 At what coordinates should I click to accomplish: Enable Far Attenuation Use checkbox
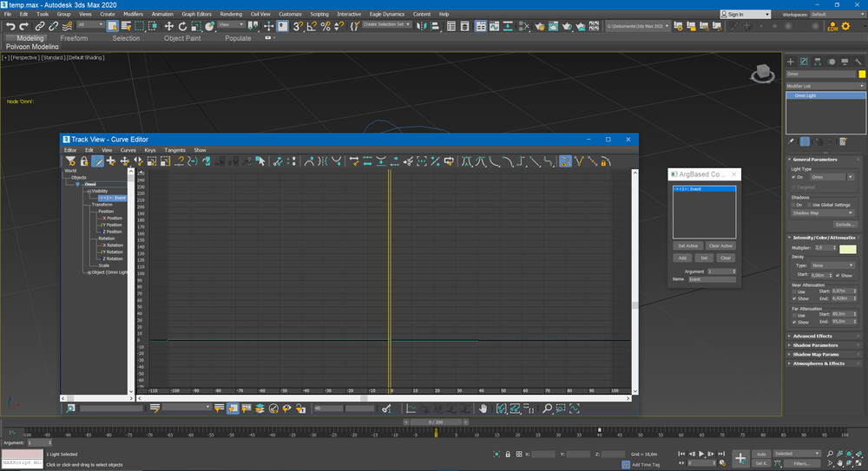pyautogui.click(x=794, y=314)
